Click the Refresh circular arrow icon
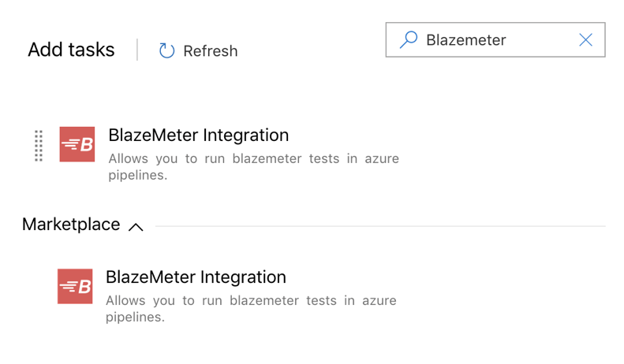Screen dimensions: 624x364 click(x=166, y=50)
